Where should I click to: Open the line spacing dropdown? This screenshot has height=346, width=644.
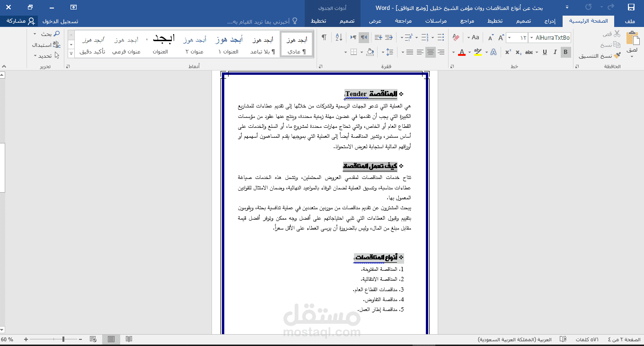[x=390, y=52]
